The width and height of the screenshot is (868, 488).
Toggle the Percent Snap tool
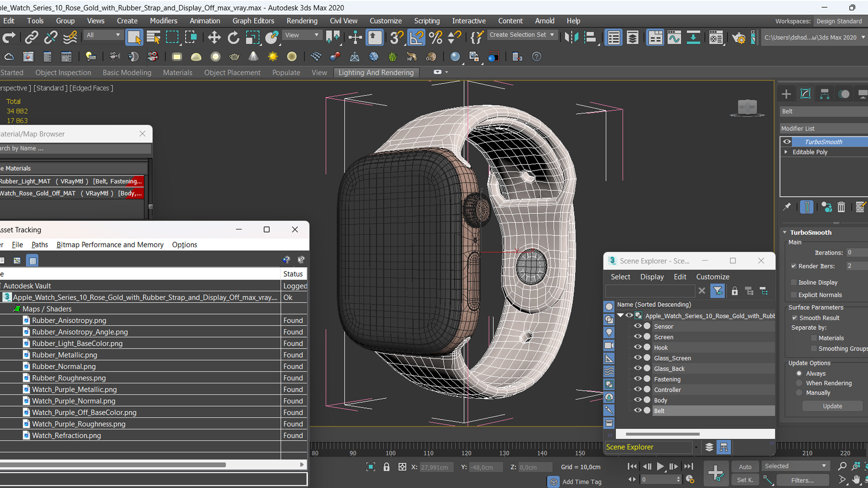[x=435, y=38]
